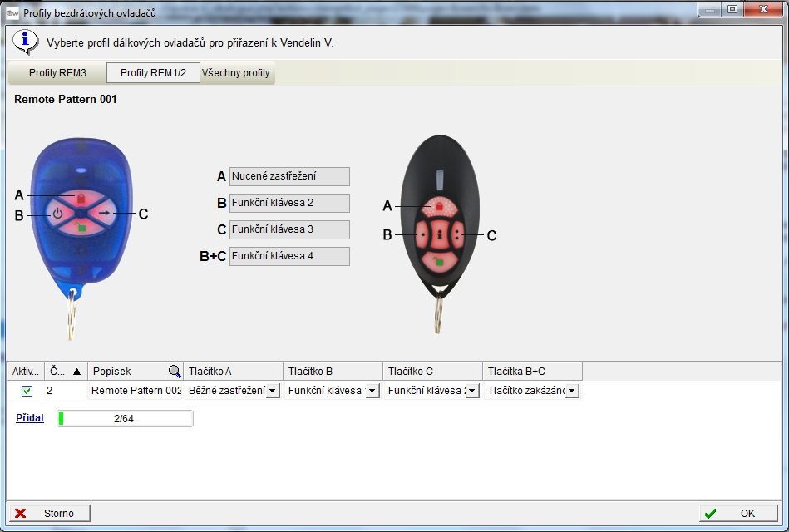This screenshot has width=789, height=532.
Task: Click the search magnifier in Popisek column
Action: tap(175, 372)
